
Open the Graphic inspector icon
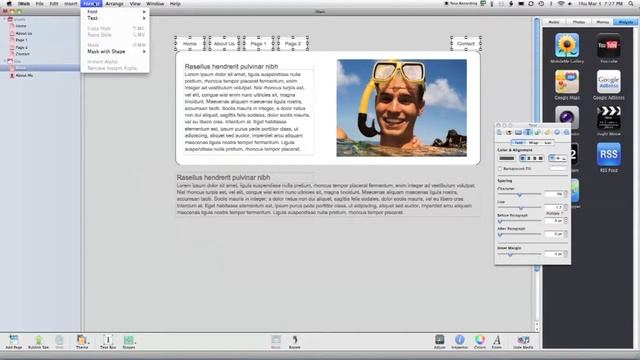pyautogui.click(x=538, y=132)
